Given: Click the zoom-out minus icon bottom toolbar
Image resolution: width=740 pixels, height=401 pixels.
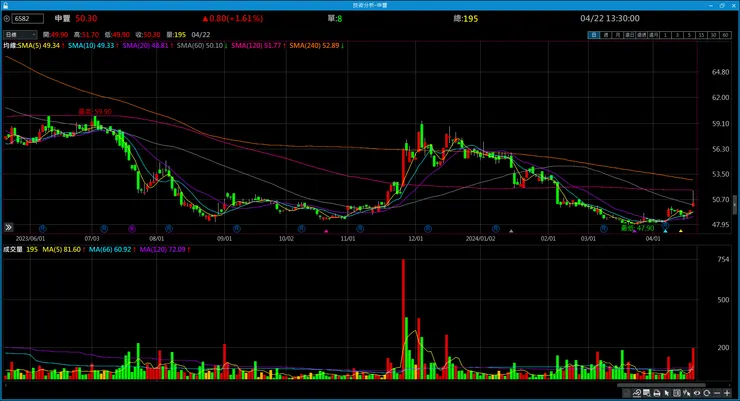Looking at the screenshot, I should click(x=717, y=393).
